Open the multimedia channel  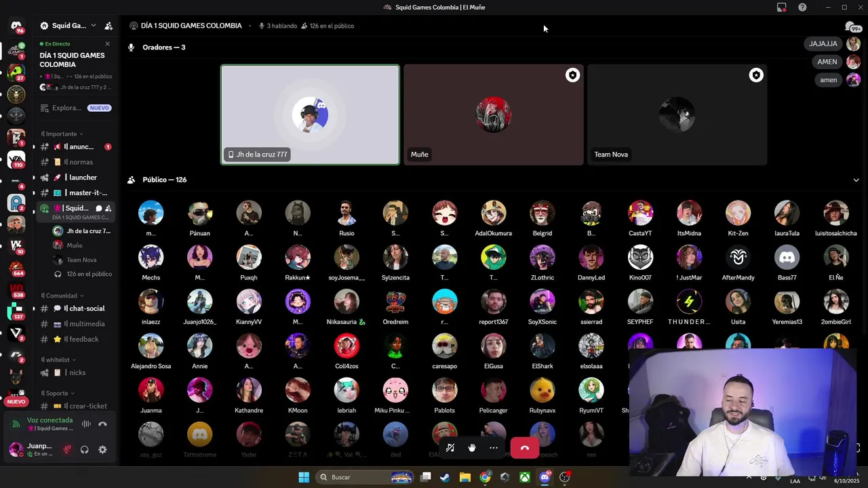tap(75, 324)
